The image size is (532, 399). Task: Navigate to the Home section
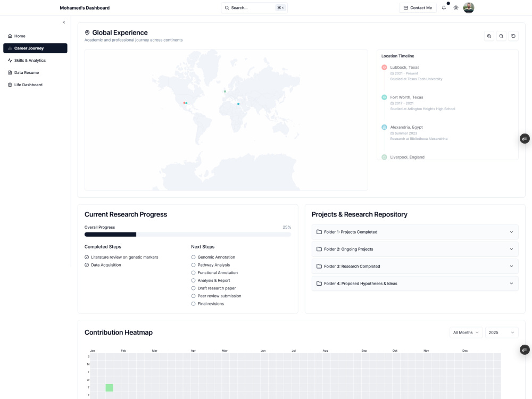click(x=19, y=36)
